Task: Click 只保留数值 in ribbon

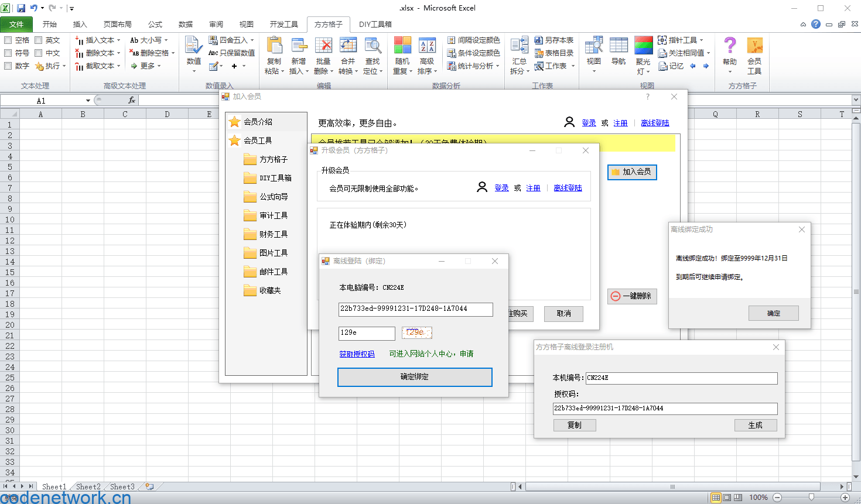Action: click(232, 53)
